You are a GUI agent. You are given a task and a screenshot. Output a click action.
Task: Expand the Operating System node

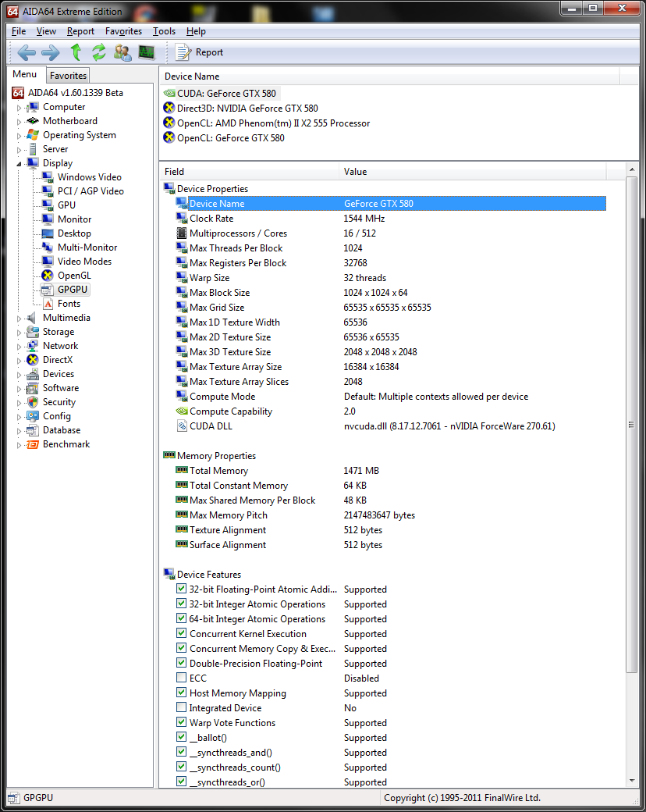pos(20,136)
